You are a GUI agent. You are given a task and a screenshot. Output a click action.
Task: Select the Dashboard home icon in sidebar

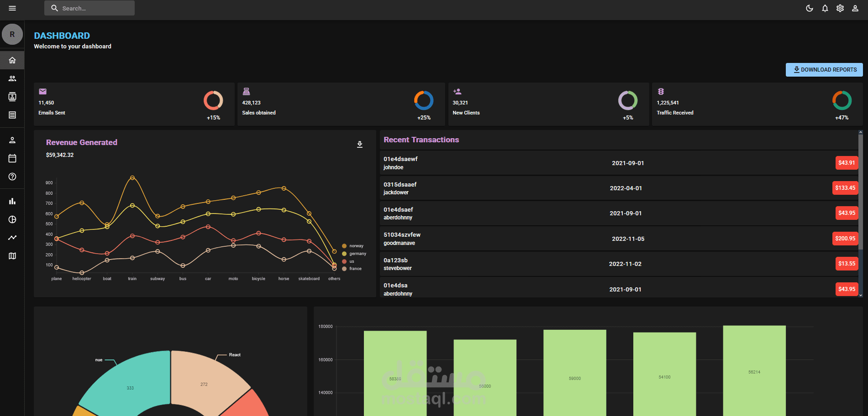click(12, 60)
